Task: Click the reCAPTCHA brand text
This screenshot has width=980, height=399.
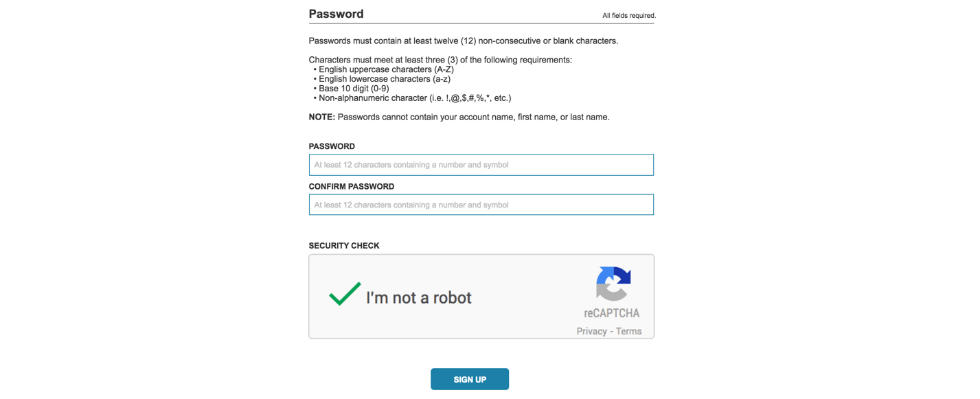Action: click(611, 313)
